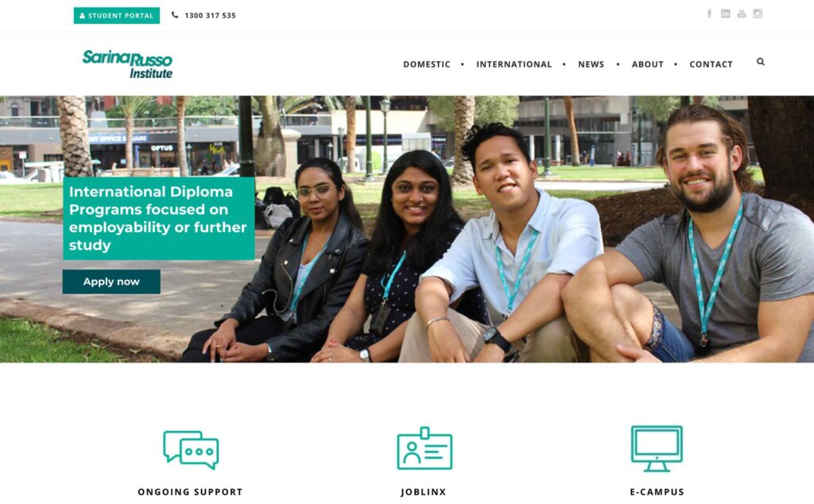Screen dimensions: 814x504
Task: Open the About menu item
Action: coord(647,64)
